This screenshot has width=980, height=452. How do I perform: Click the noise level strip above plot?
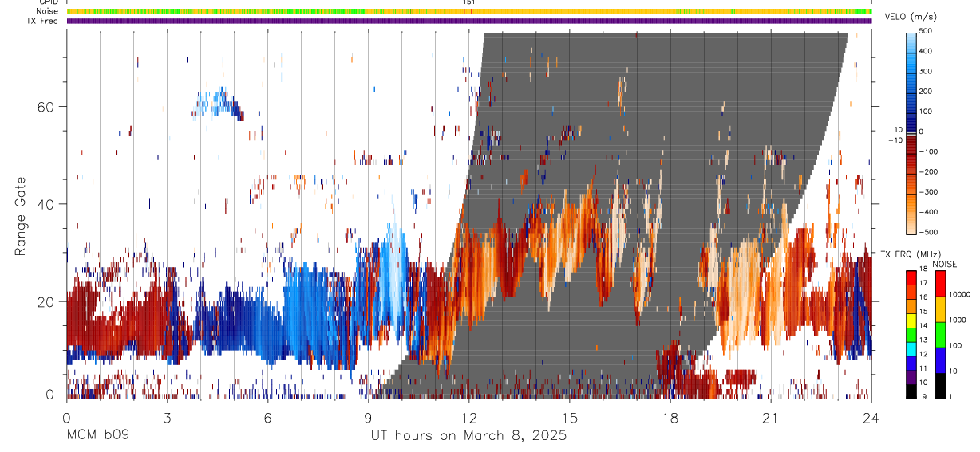469,11
